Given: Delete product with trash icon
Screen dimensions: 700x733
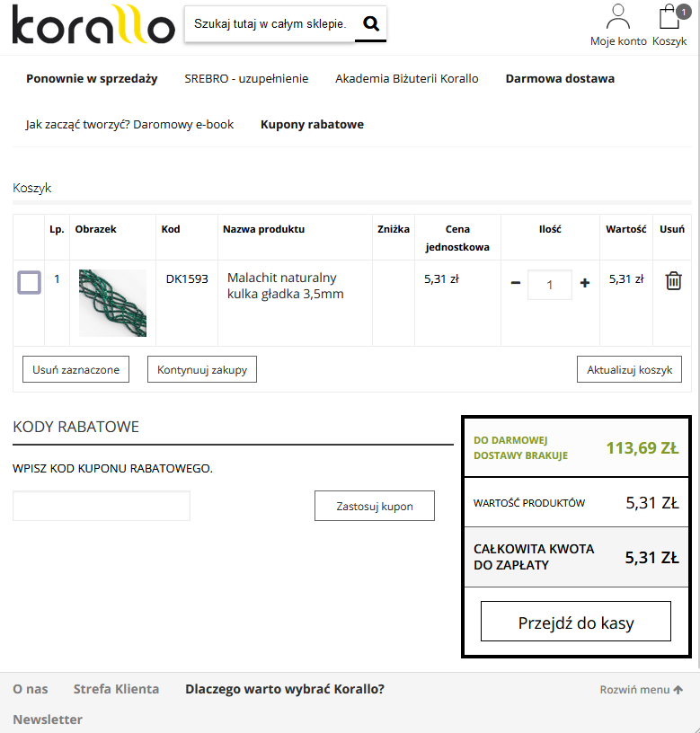Looking at the screenshot, I should coord(673,281).
